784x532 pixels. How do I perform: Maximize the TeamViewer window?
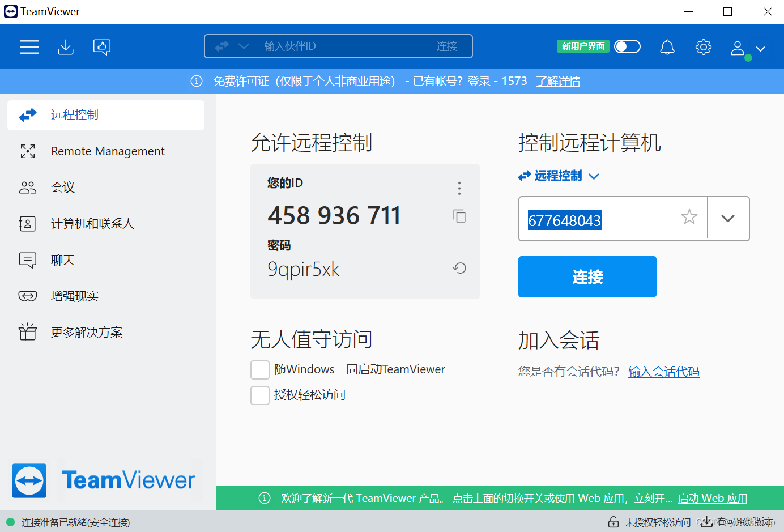[728, 12]
